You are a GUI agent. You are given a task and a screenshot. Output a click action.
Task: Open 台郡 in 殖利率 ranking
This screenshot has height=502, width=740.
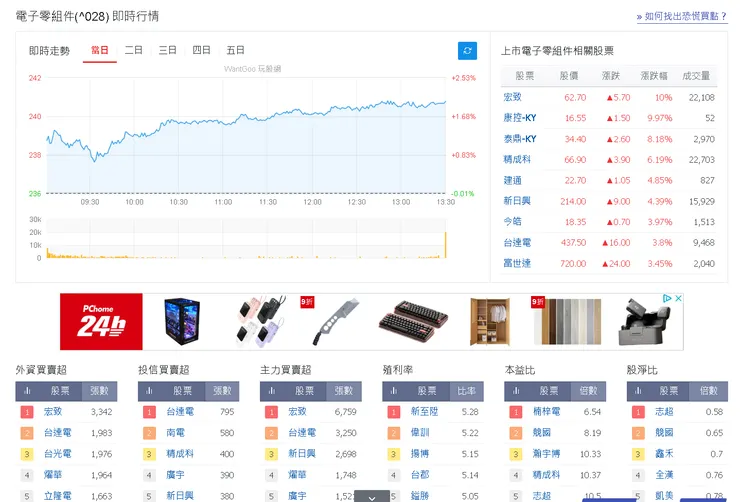point(420,475)
